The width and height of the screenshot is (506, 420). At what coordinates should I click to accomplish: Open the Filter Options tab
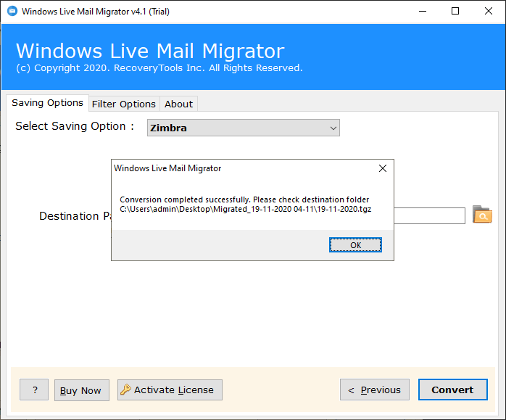click(124, 104)
